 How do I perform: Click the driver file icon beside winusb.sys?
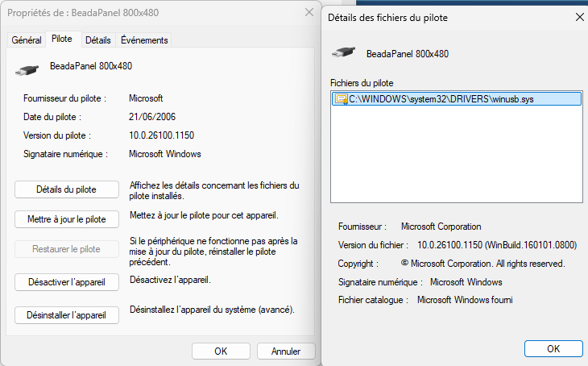tap(341, 99)
